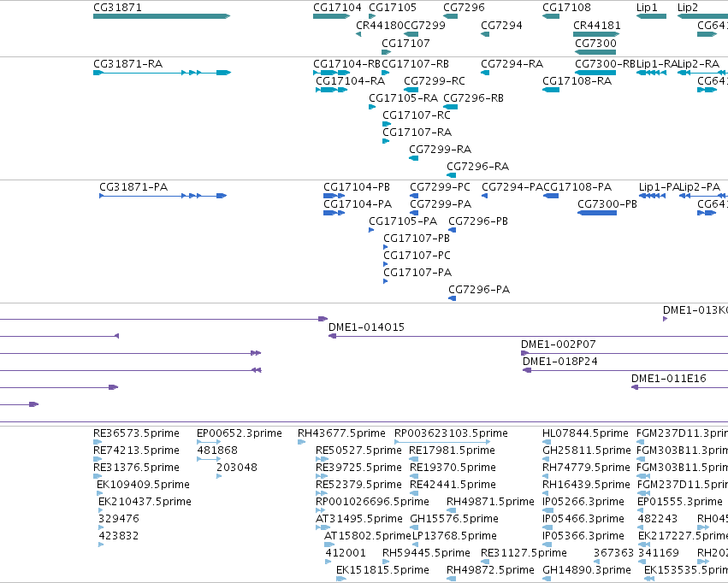Click the CG17104 gene label

(x=337, y=8)
